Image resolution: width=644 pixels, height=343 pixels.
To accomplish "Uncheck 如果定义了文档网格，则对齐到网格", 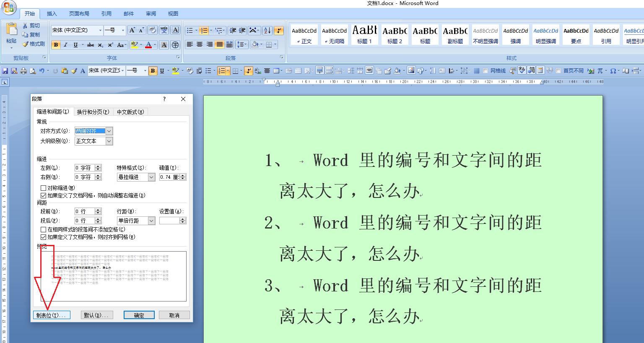I will (43, 237).
